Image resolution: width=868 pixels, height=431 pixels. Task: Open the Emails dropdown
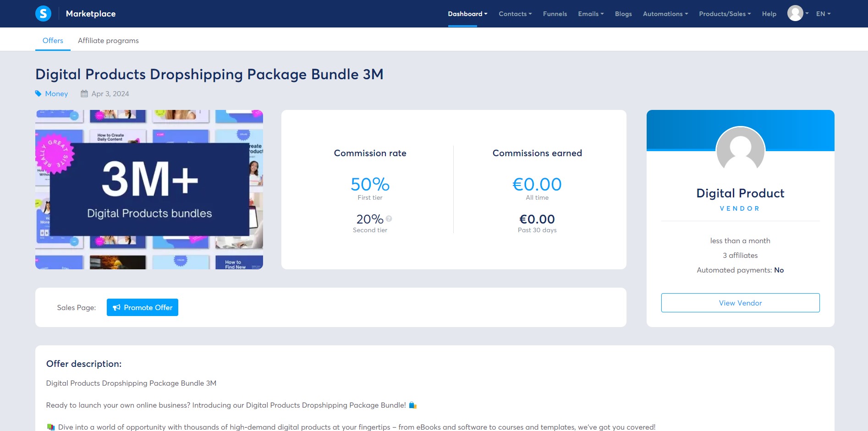pos(591,14)
